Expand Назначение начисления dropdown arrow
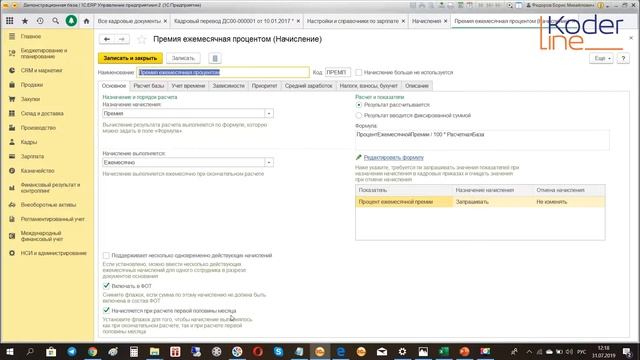The image size is (640, 360). click(269, 113)
